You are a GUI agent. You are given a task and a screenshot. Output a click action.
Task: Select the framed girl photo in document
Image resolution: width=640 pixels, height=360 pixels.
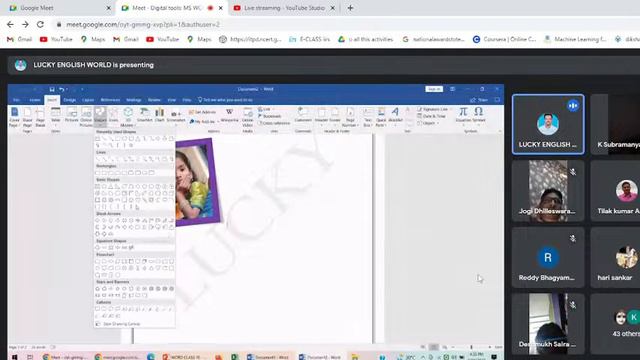click(198, 182)
